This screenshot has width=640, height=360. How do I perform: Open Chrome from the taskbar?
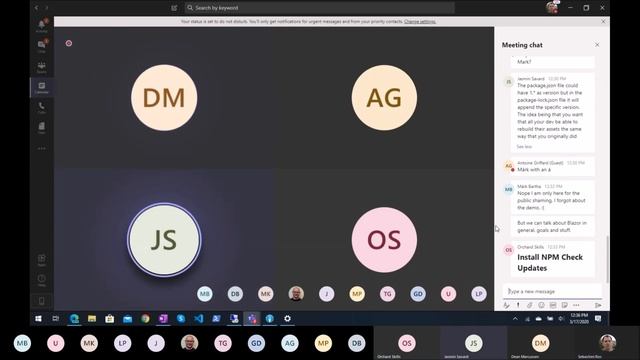(x=145, y=319)
